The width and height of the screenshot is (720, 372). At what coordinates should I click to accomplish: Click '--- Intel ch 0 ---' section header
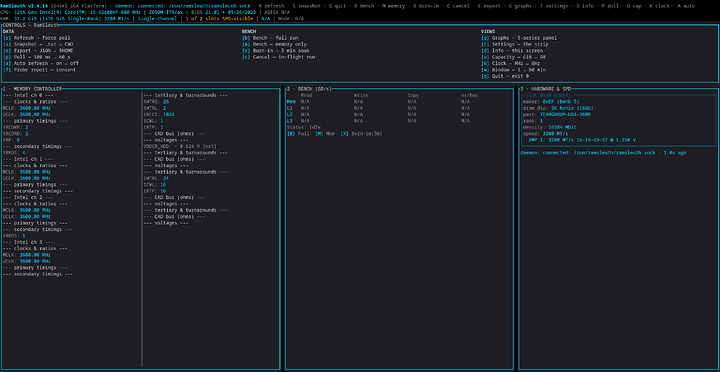pyautogui.click(x=28, y=95)
